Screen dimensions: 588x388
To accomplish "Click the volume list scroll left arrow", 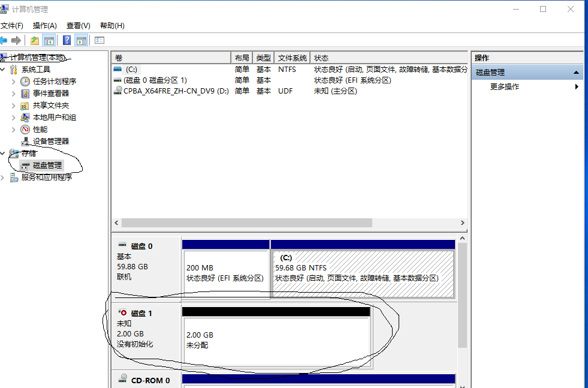I will pyautogui.click(x=117, y=223).
